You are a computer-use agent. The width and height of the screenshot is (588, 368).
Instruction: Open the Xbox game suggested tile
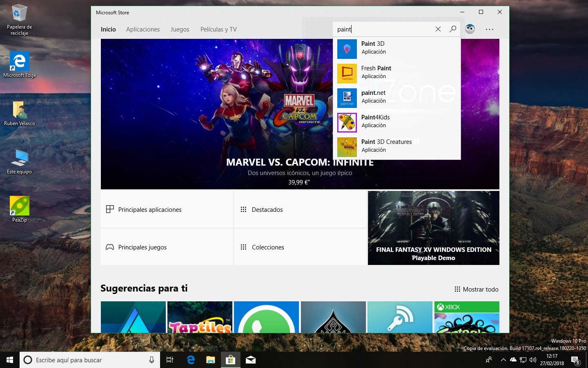pos(467,317)
